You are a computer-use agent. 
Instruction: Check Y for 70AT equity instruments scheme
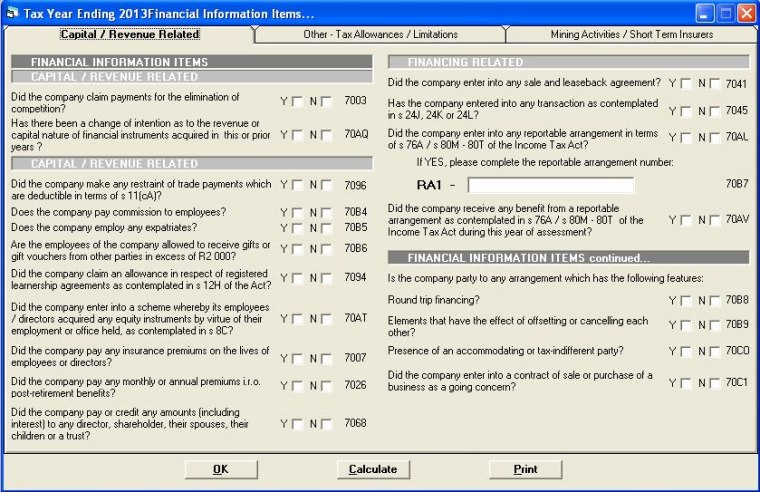(x=298, y=319)
